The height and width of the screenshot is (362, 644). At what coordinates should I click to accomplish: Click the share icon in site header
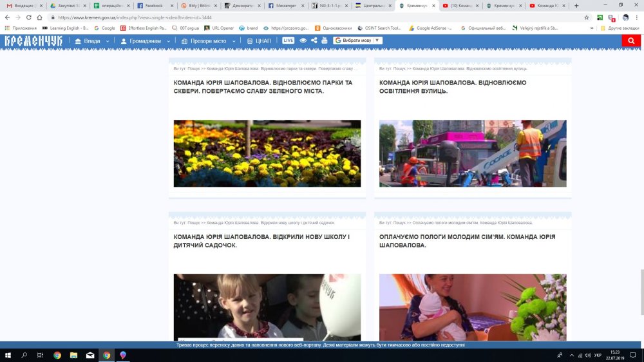(x=314, y=41)
